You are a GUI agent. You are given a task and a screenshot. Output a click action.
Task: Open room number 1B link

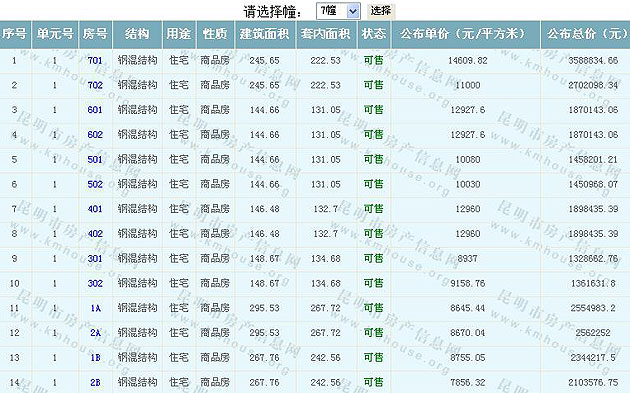tap(96, 358)
